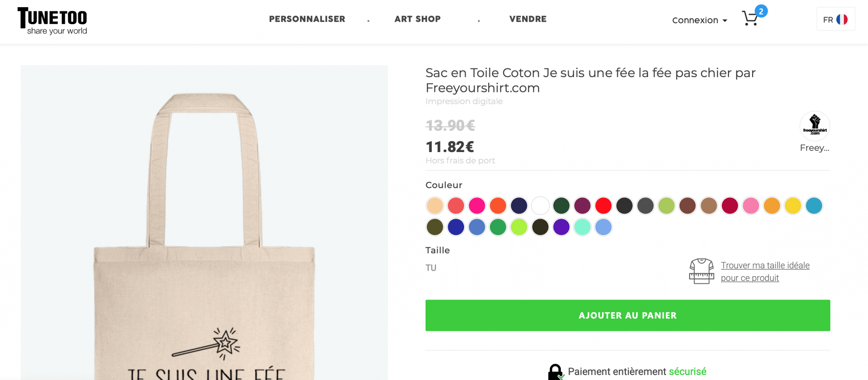
Task: Open the VENDRE menu item
Action: [x=528, y=19]
